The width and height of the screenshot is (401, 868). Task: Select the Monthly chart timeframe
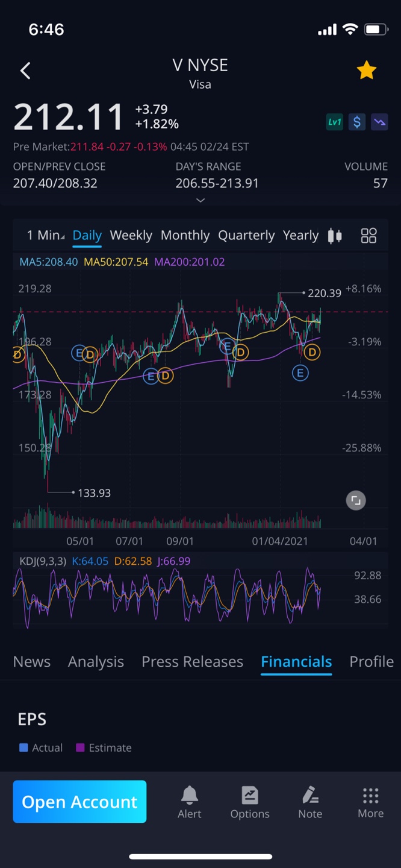pyautogui.click(x=185, y=235)
